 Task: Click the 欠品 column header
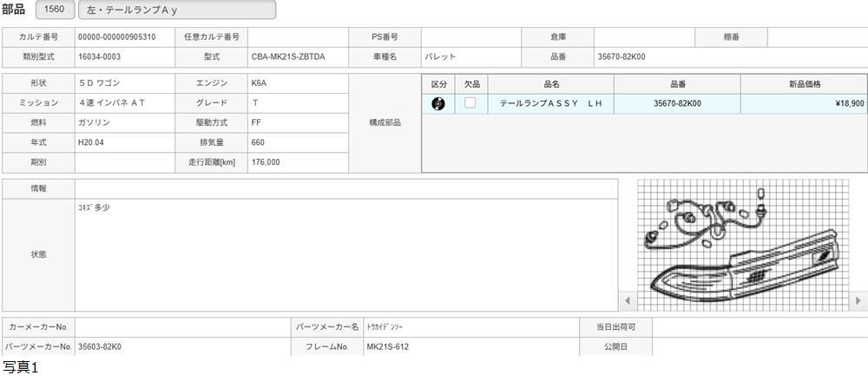(x=471, y=83)
